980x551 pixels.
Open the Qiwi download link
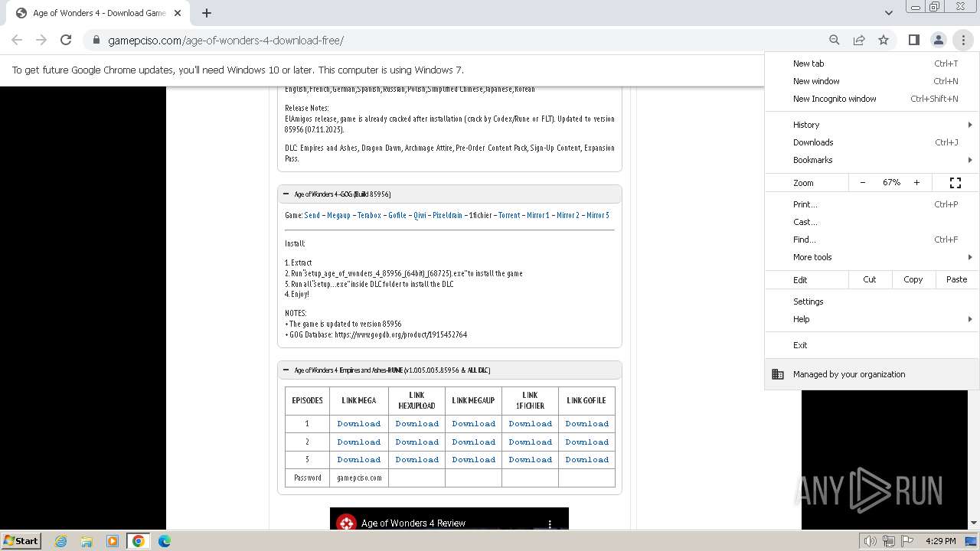pos(420,215)
